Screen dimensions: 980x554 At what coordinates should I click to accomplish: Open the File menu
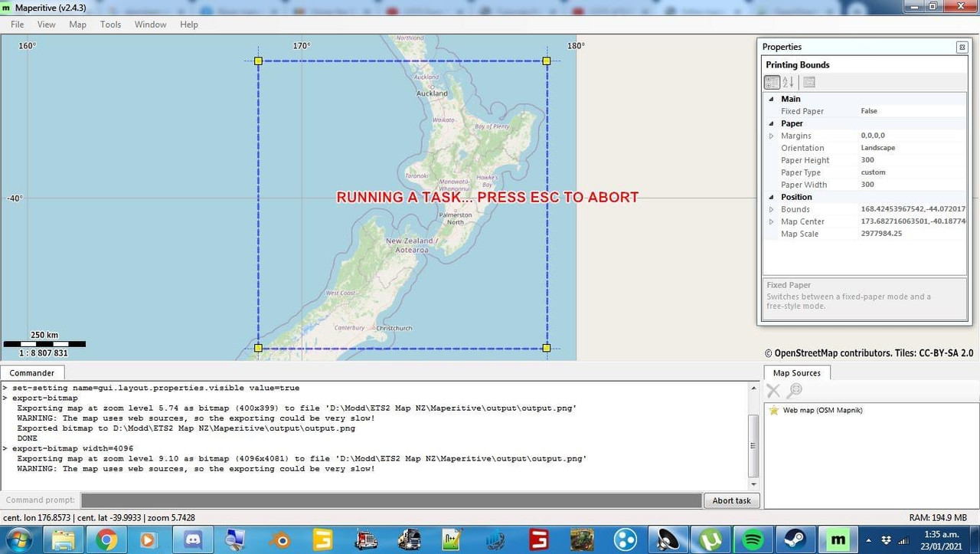coord(17,25)
